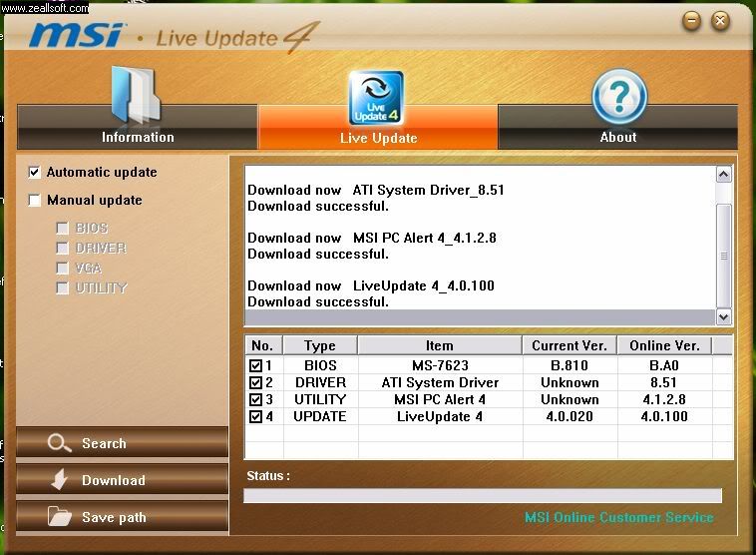Click the 8.51 online version cell
This screenshot has width=756, height=555.
click(x=664, y=382)
